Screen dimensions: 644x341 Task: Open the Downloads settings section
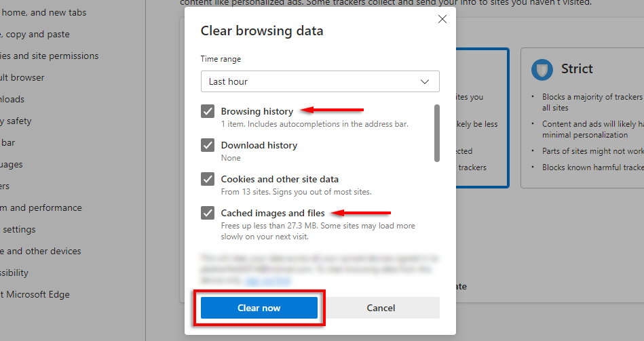[x=14, y=99]
